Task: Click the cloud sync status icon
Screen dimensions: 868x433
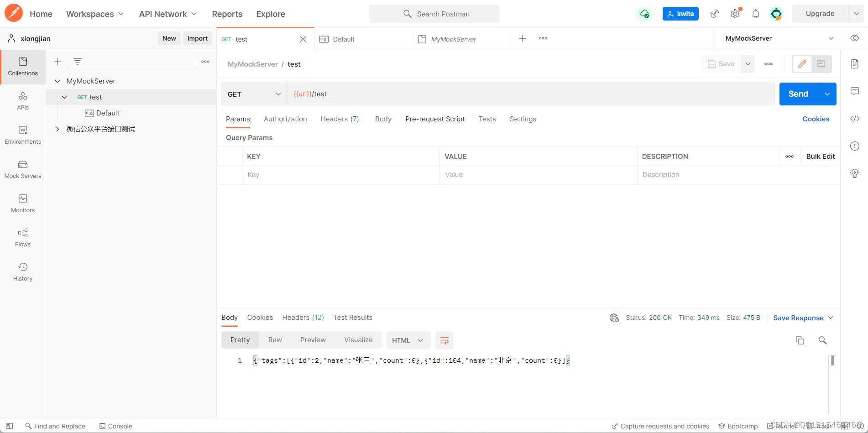Action: pos(644,14)
